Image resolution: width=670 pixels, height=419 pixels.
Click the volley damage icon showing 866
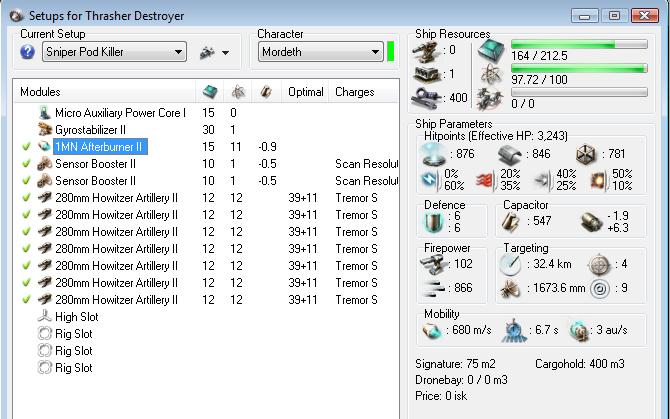(432, 288)
